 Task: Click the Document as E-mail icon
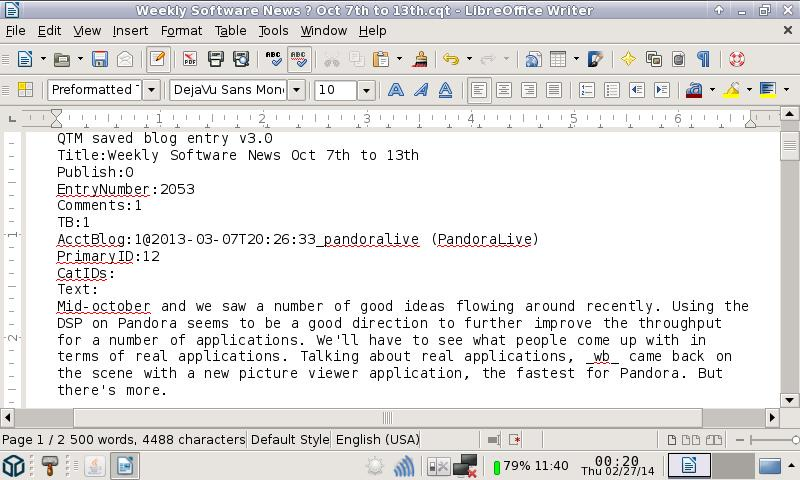click(125, 59)
